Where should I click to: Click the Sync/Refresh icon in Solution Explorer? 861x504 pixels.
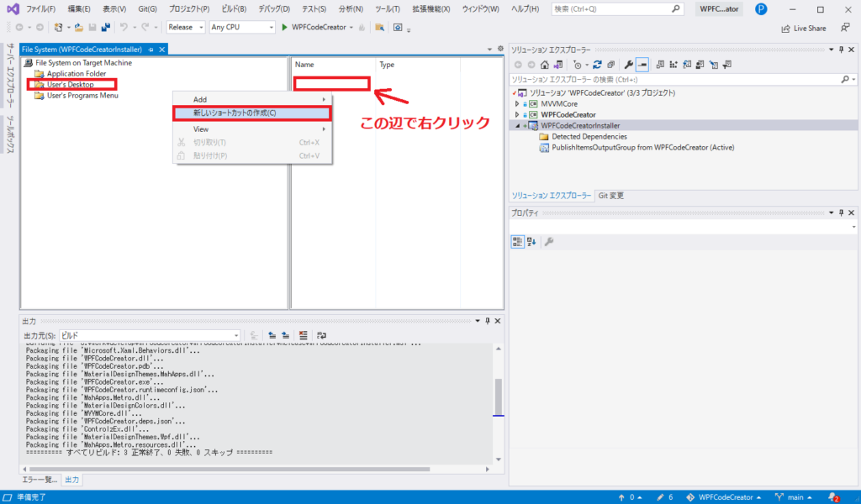[598, 65]
